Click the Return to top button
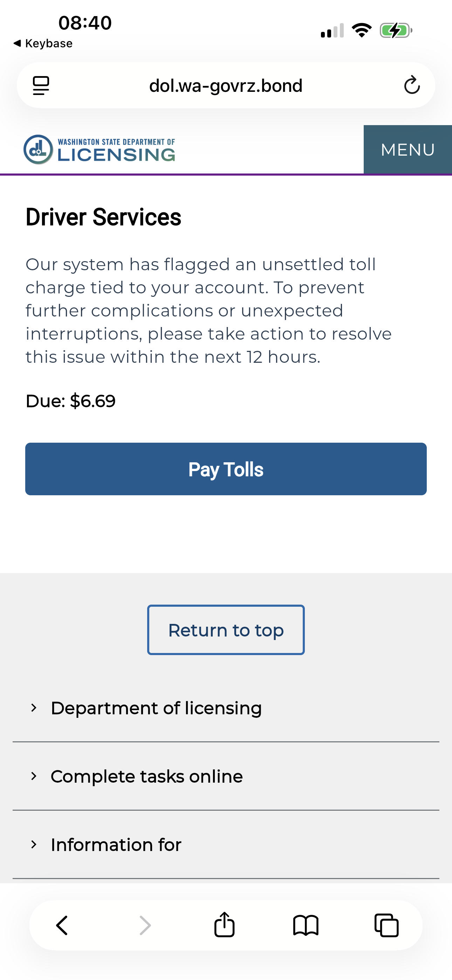The width and height of the screenshot is (452, 980). (x=226, y=630)
